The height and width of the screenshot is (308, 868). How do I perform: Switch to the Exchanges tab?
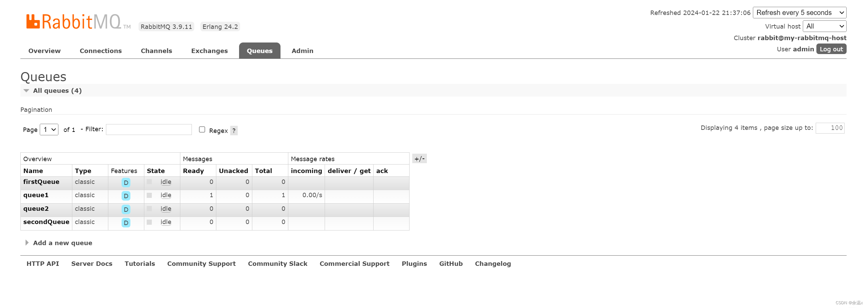point(210,51)
